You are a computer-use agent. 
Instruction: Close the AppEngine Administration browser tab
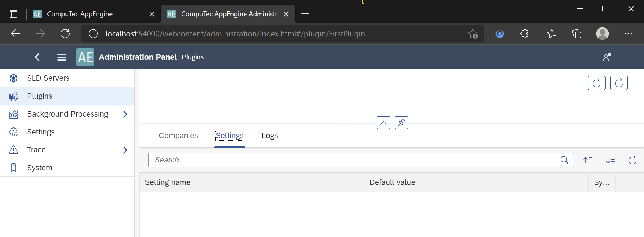point(286,14)
